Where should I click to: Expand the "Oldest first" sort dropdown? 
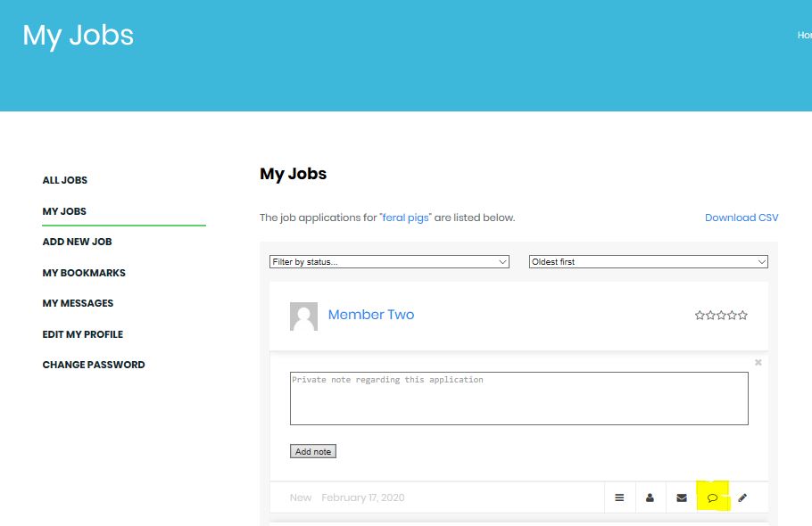[648, 262]
